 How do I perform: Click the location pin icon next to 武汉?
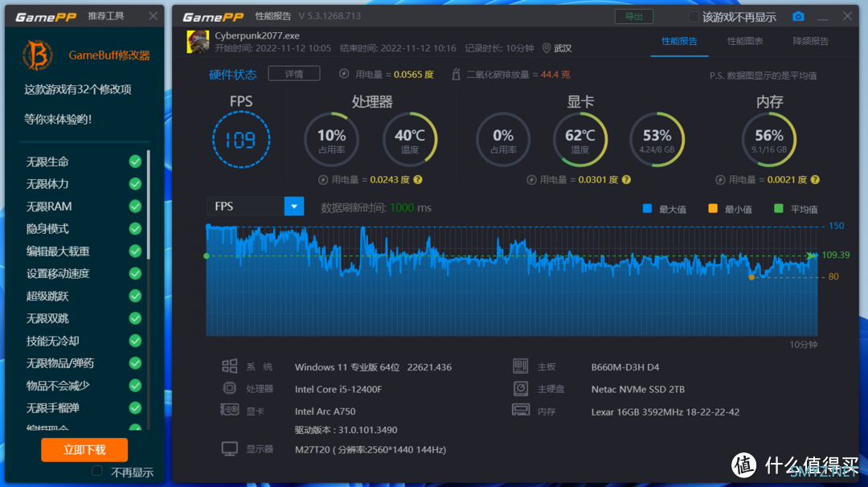pos(547,48)
